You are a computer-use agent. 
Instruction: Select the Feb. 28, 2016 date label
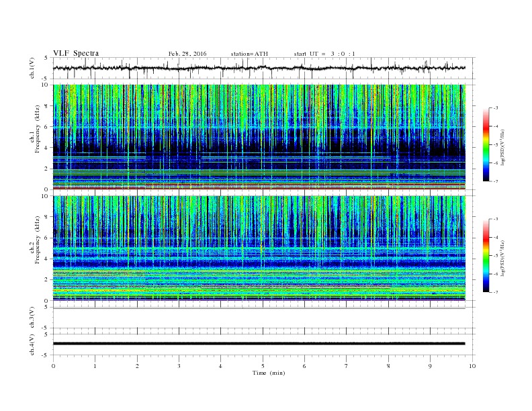tap(187, 53)
